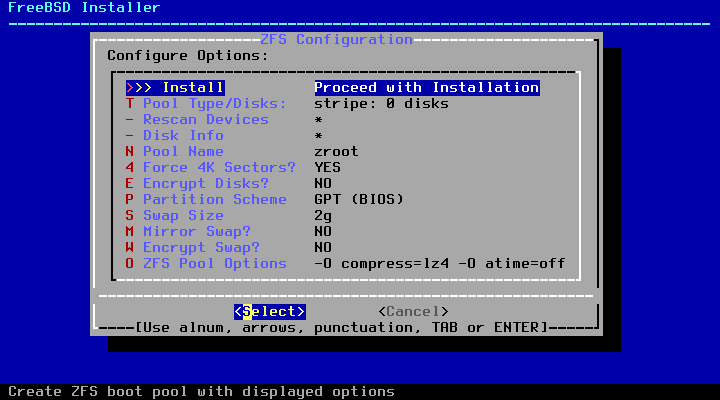Click the 'YES' value for 4K sectors
The width and height of the screenshot is (720, 400).
[327, 168]
